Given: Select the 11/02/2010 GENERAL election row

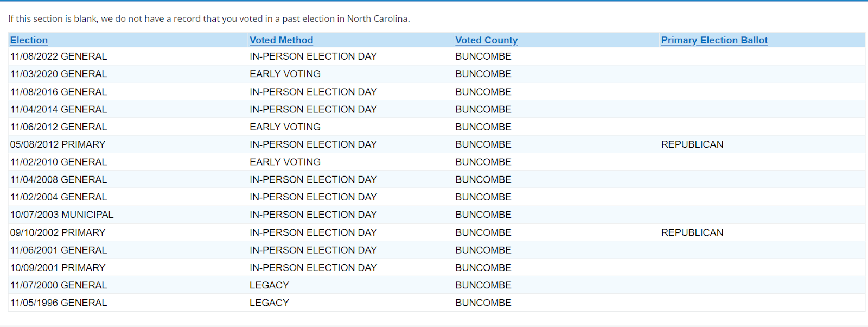Looking at the screenshot, I should (x=59, y=162).
